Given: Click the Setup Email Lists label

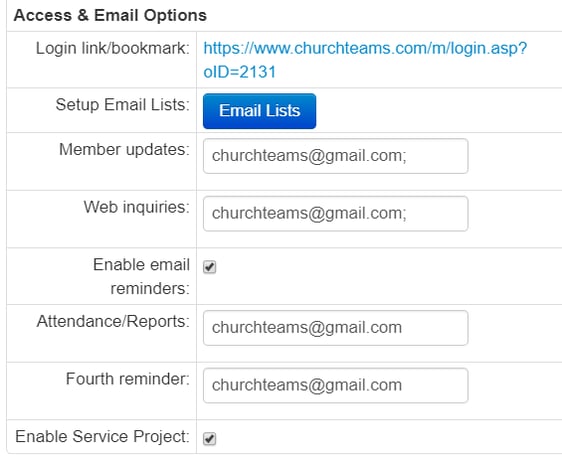Looking at the screenshot, I should coord(123,105).
